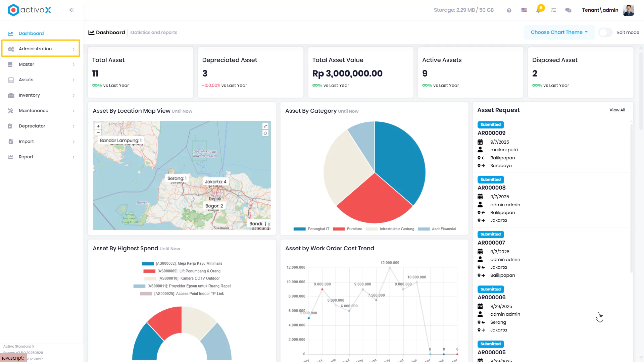
Task: View All asset requests
Action: [x=617, y=110]
